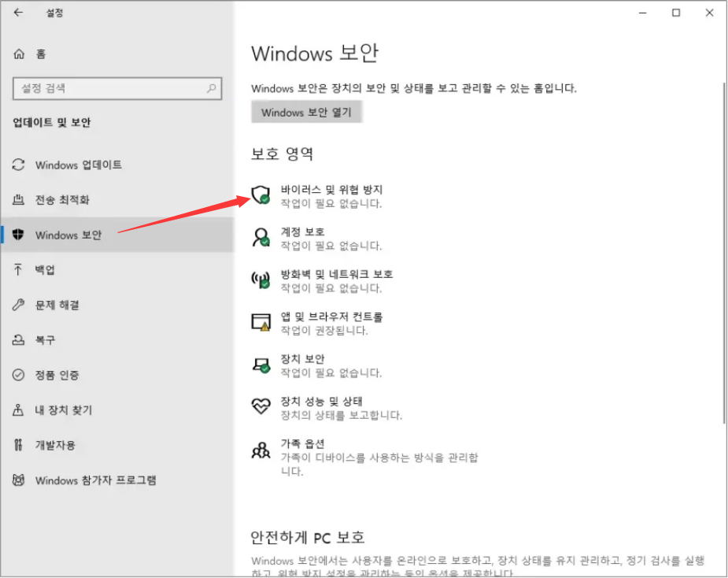Click the Windows 참가자 프로그램 icon

pos(19,480)
